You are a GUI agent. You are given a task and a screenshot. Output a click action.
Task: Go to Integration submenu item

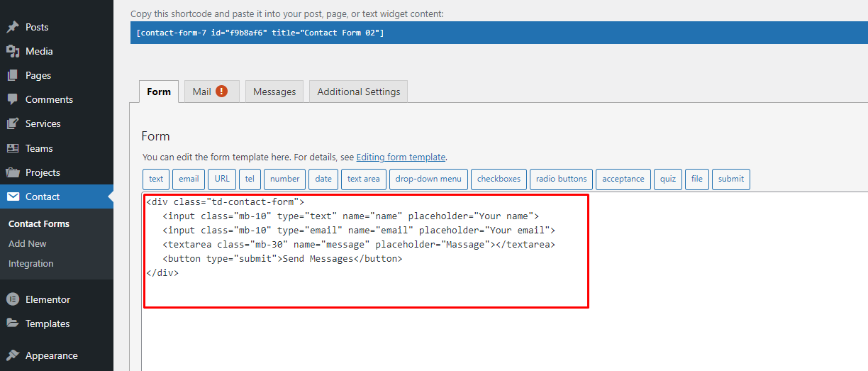31,263
